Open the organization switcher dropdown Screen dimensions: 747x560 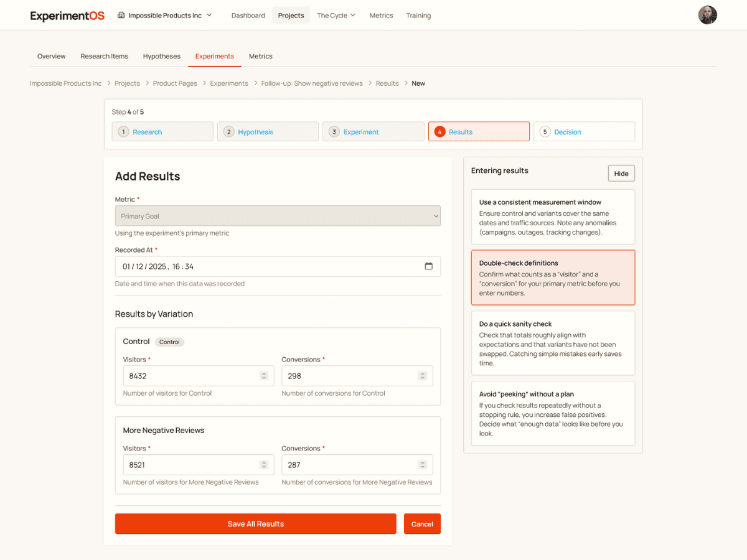click(164, 15)
